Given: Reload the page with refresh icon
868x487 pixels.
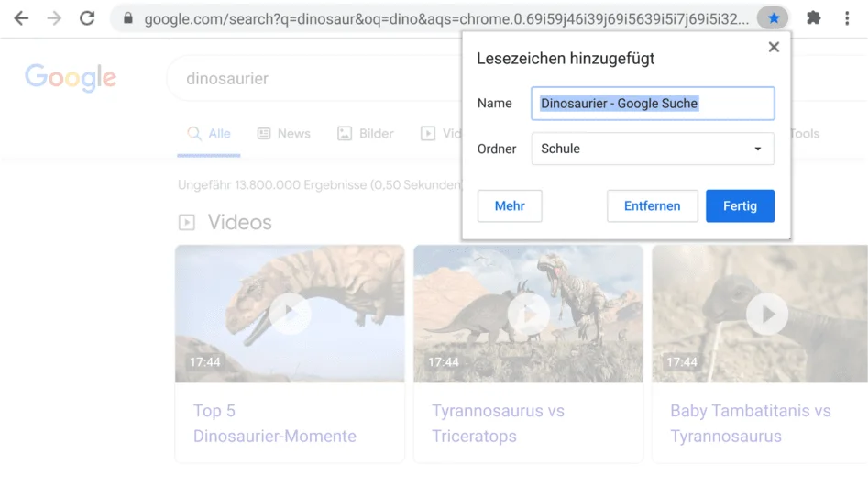Looking at the screenshot, I should click(87, 18).
